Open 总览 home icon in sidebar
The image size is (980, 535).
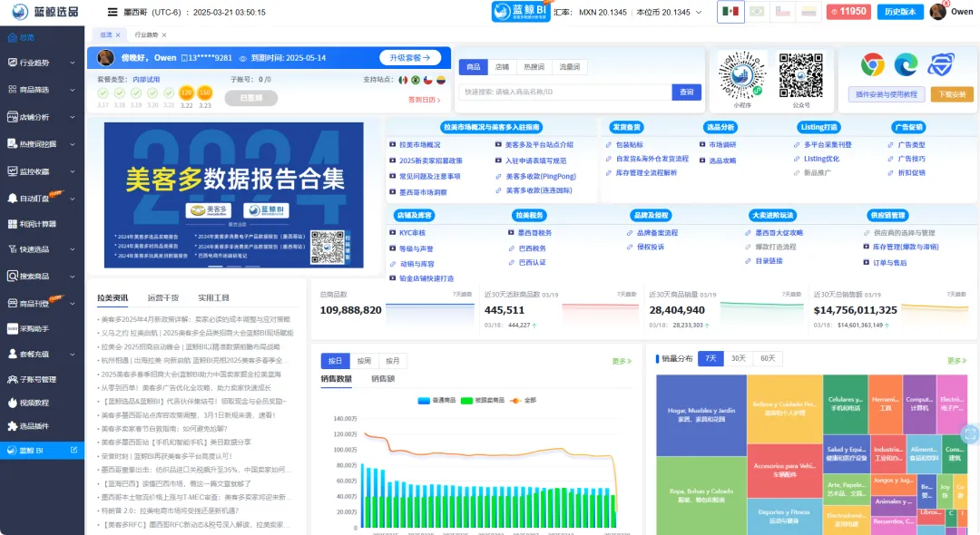pos(12,37)
